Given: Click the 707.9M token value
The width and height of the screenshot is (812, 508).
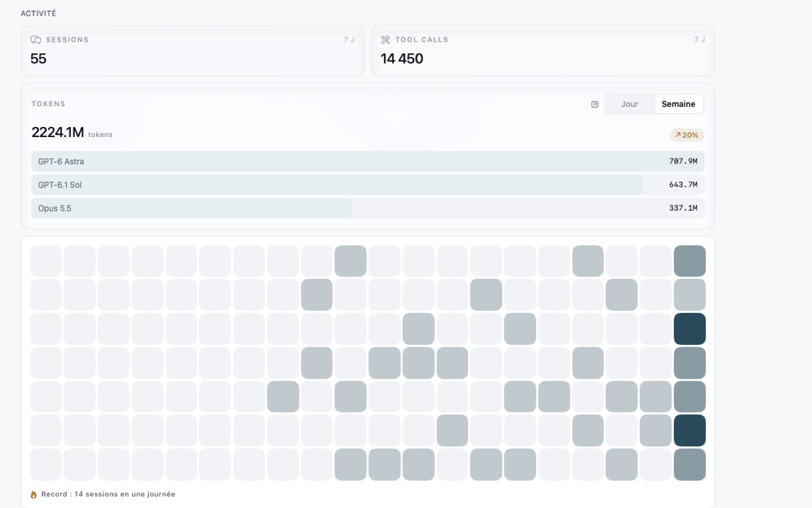Looking at the screenshot, I should click(x=683, y=161).
